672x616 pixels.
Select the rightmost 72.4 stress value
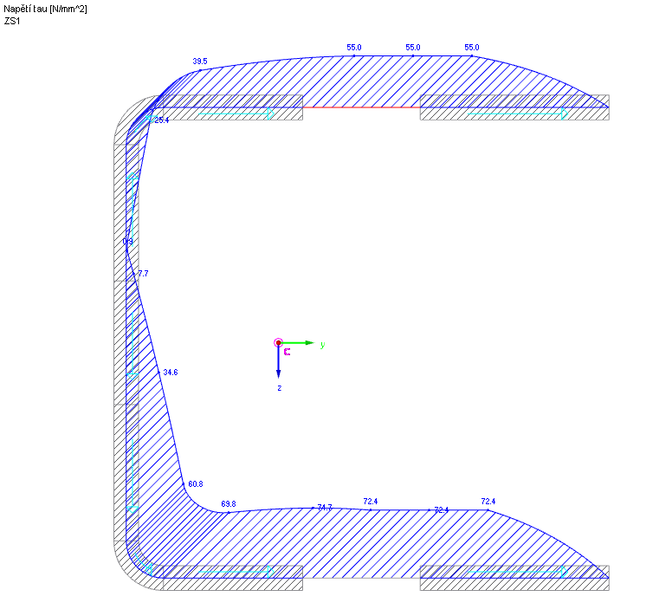488,501
